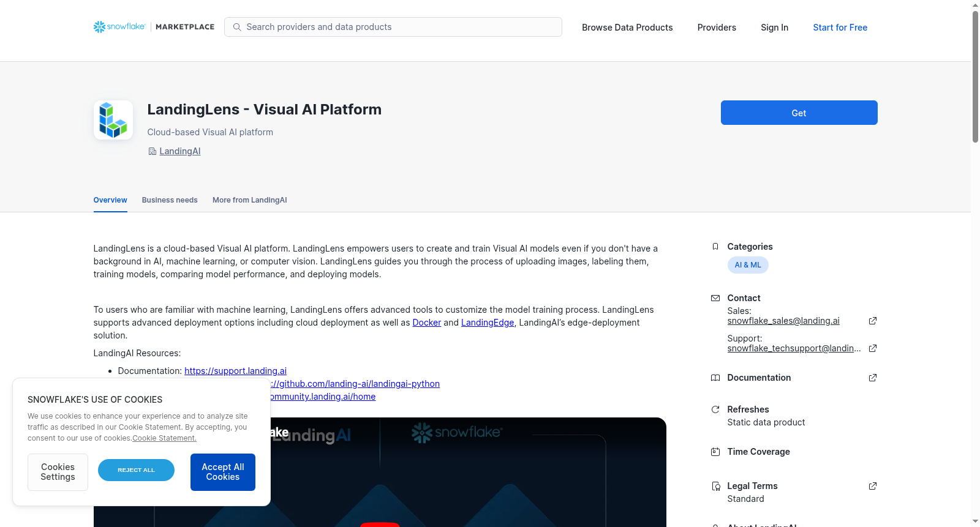Click the Time Coverage calendar icon
The image size is (980, 527).
(x=715, y=452)
